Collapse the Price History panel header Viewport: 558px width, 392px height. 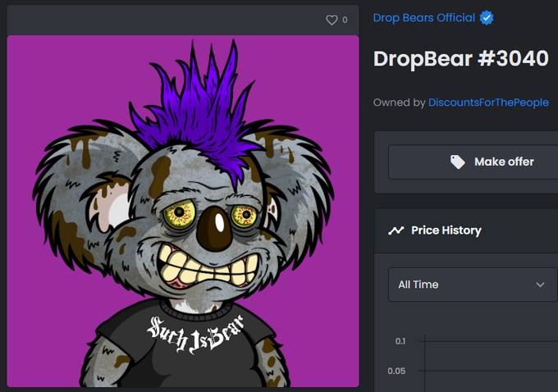click(x=466, y=230)
